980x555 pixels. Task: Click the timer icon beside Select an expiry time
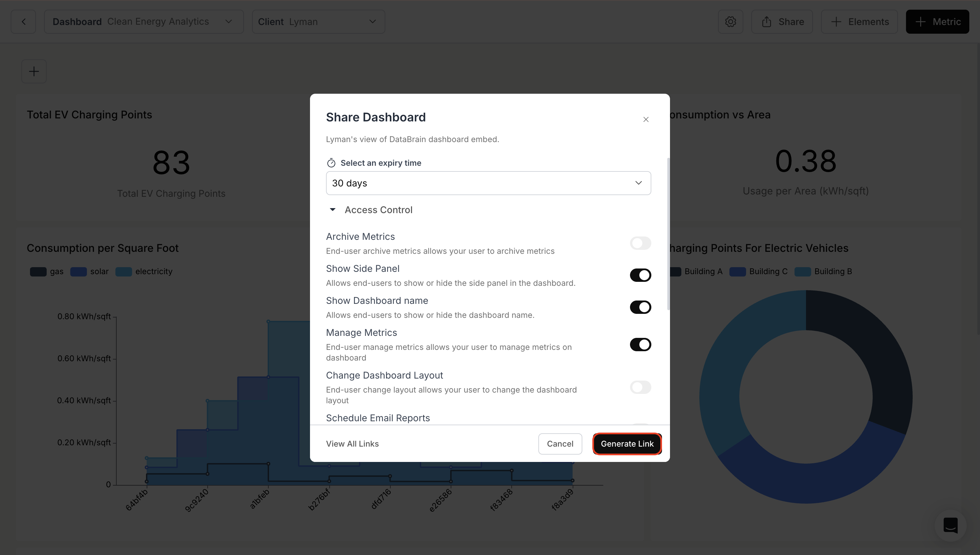click(331, 162)
